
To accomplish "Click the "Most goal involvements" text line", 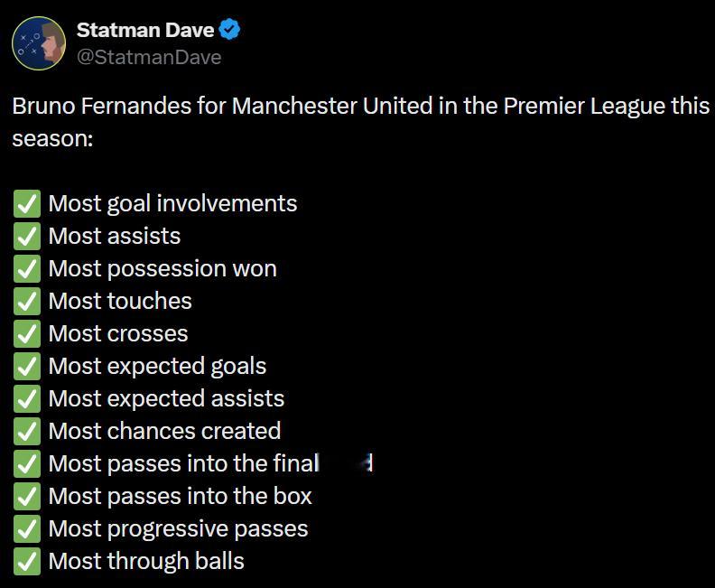I will [172, 204].
